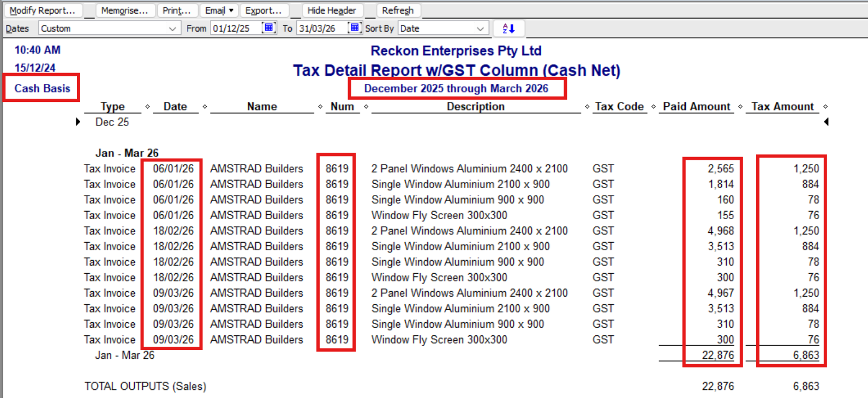Screen dimensions: 868x398
Task: Click the row pointer arrow beside Dec 25
Action: pos(78,122)
